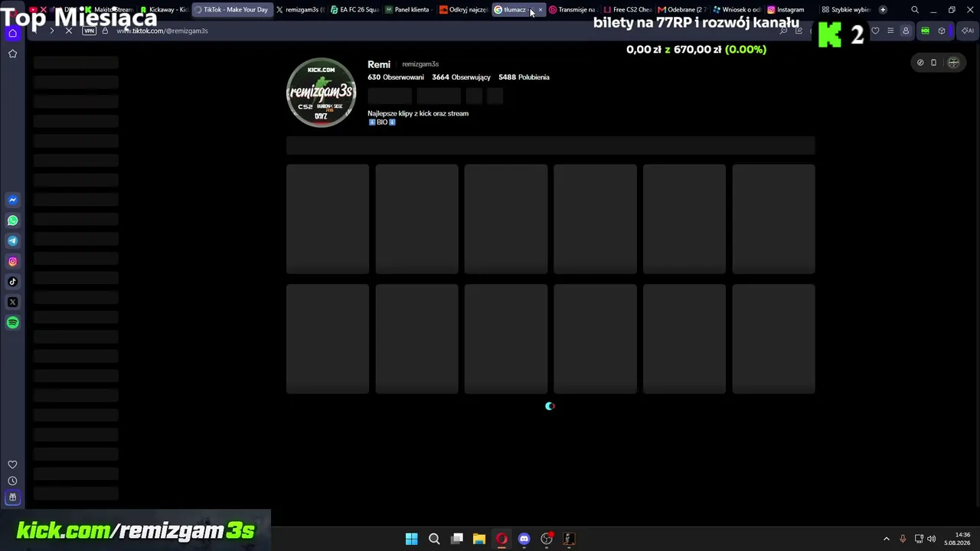Open the cube extensions icon in the toolbar
Viewport: 980px width, 551px height.
coord(942,31)
